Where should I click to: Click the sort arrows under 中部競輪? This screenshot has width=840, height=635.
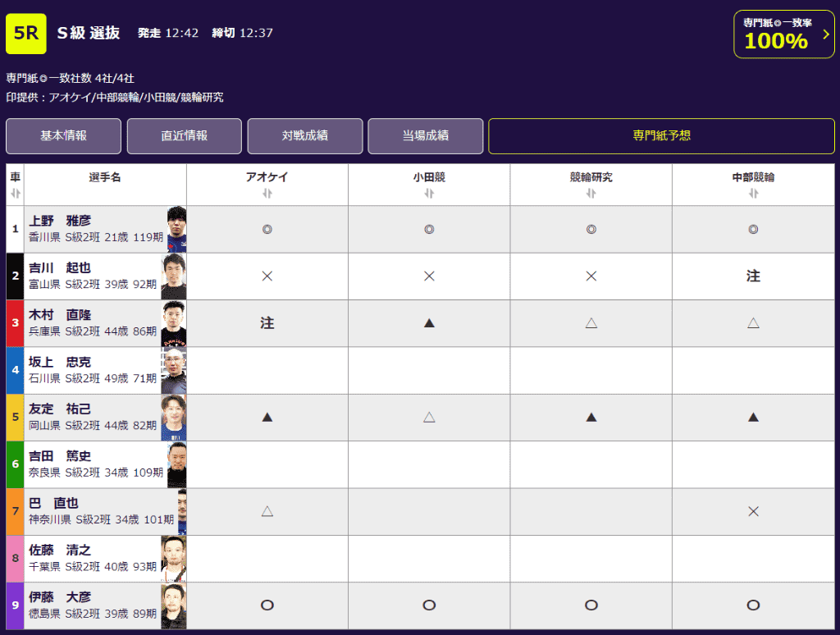click(753, 194)
